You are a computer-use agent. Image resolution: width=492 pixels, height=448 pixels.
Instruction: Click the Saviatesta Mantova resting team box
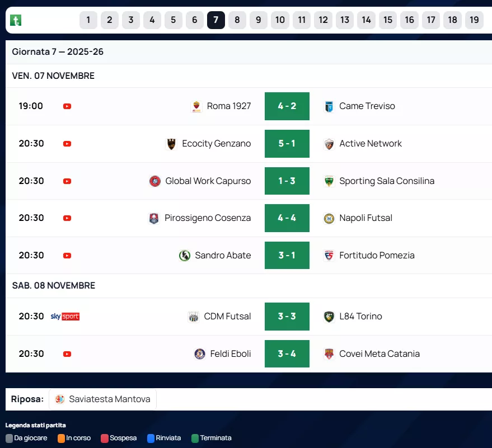[x=103, y=399]
